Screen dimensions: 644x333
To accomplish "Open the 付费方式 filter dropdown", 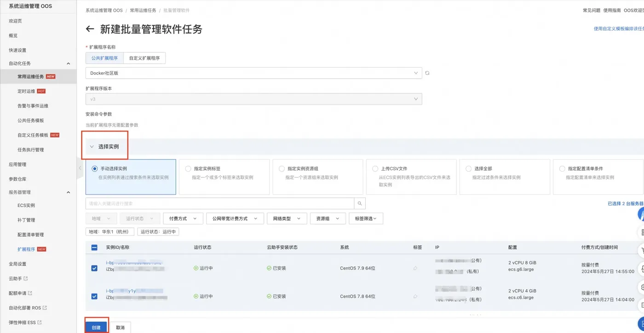I will [183, 218].
